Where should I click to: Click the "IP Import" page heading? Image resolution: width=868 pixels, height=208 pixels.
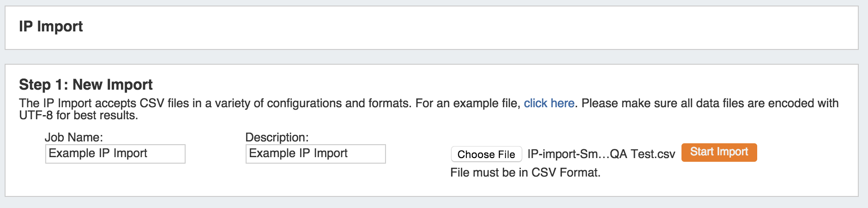[51, 27]
